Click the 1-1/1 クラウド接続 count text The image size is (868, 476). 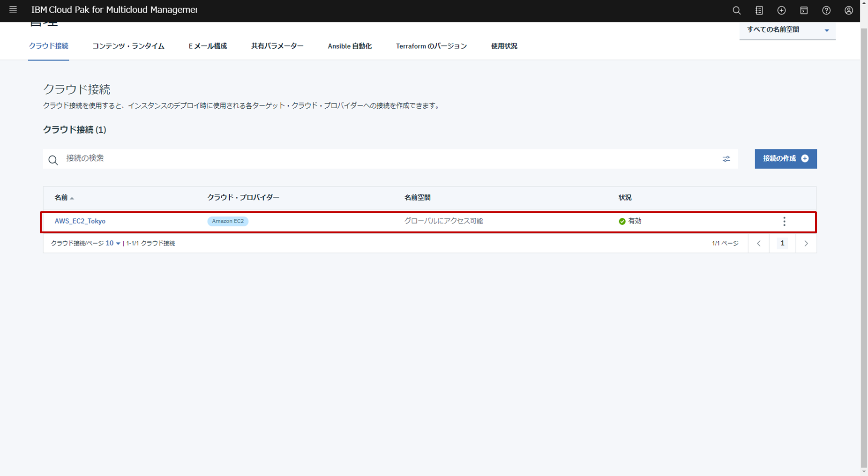tap(150, 243)
